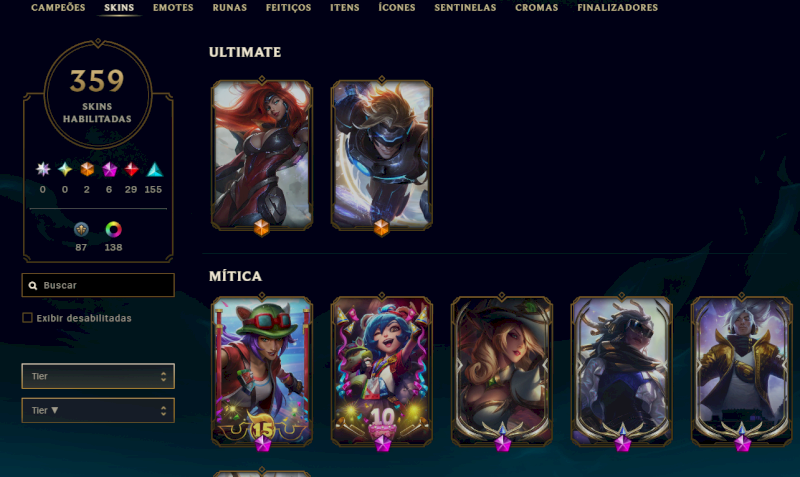Image resolution: width=800 pixels, height=477 pixels.
Task: Click the magenta Mythic tier gem icon
Action: (109, 169)
